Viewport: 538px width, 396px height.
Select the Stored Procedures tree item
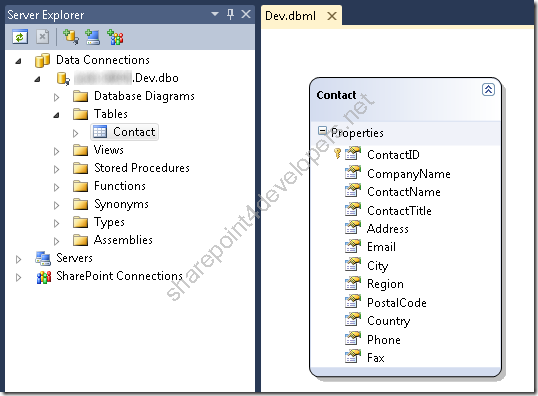click(x=142, y=168)
